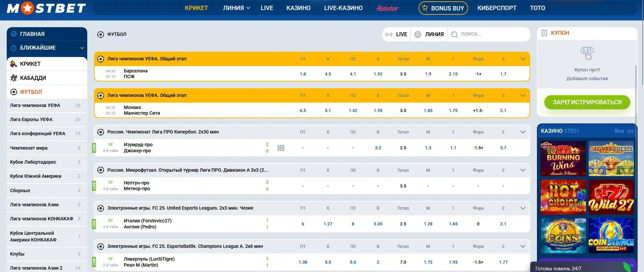This screenshot has width=644, height=272.
Task: Click the search magnifier icon
Action: tap(454, 34)
